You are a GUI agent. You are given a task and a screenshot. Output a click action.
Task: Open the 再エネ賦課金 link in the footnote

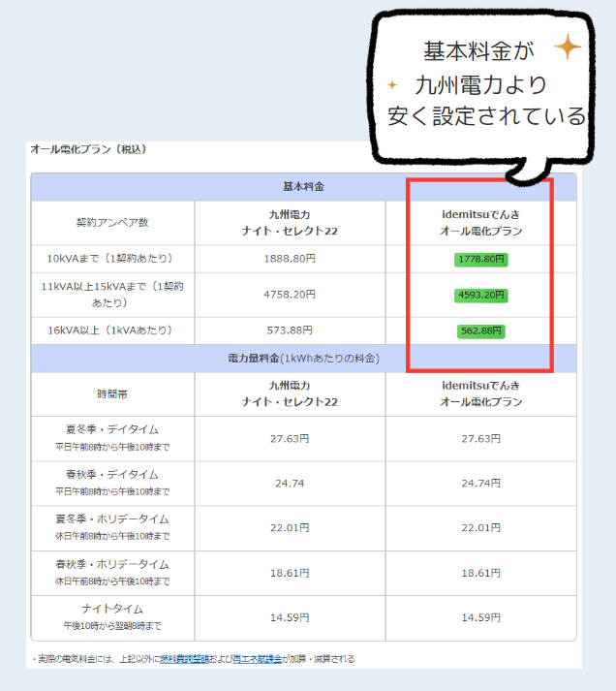click(257, 659)
